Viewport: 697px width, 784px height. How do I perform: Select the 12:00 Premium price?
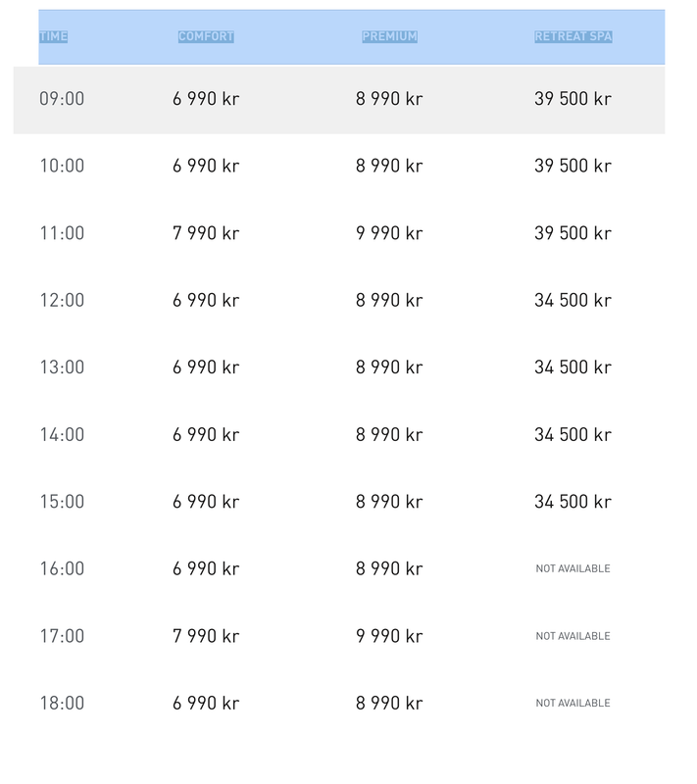point(389,300)
